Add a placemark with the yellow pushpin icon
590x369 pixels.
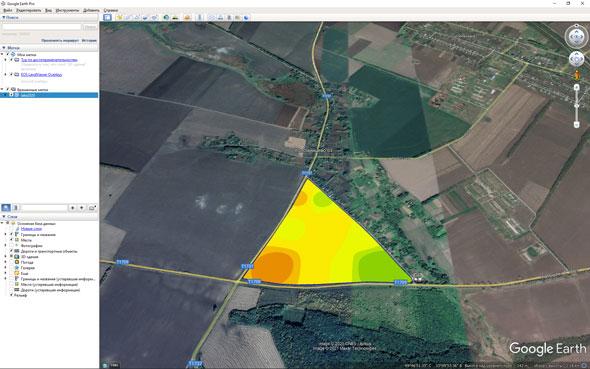[x=120, y=17]
